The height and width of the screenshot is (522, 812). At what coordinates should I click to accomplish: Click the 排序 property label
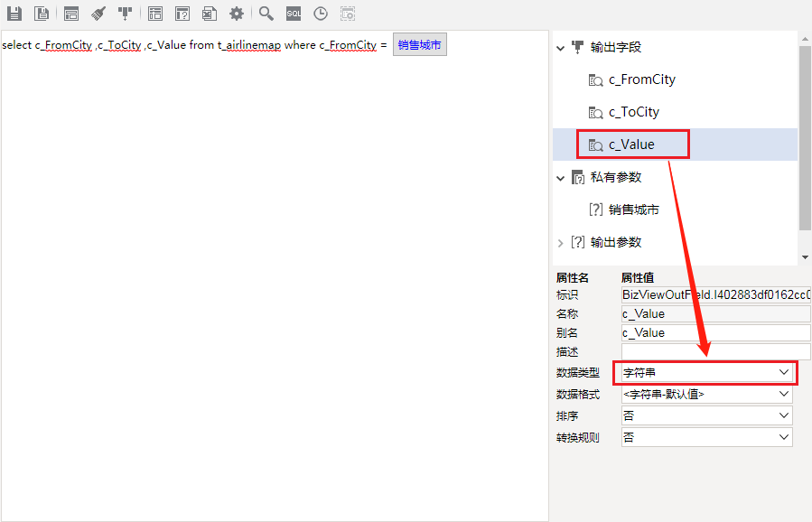567,415
